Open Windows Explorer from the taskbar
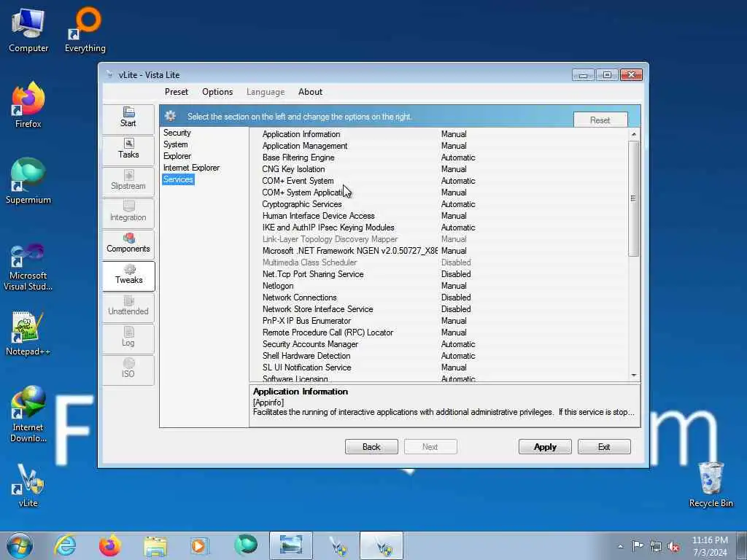This screenshot has height=560, width=747. coord(155,545)
